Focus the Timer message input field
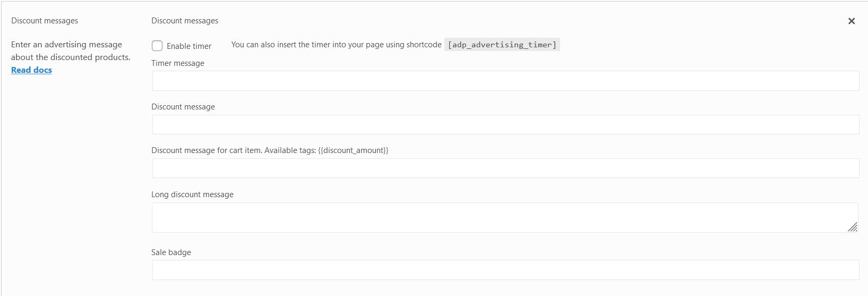This screenshot has height=296, width=868. (x=505, y=81)
